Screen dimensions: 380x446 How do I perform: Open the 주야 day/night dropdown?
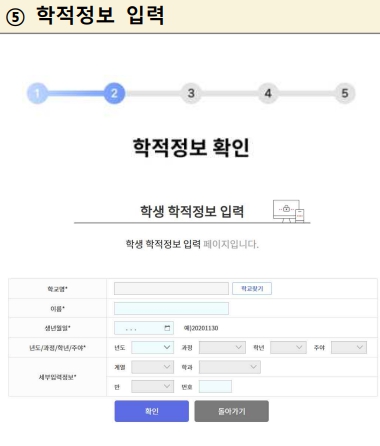349,347
